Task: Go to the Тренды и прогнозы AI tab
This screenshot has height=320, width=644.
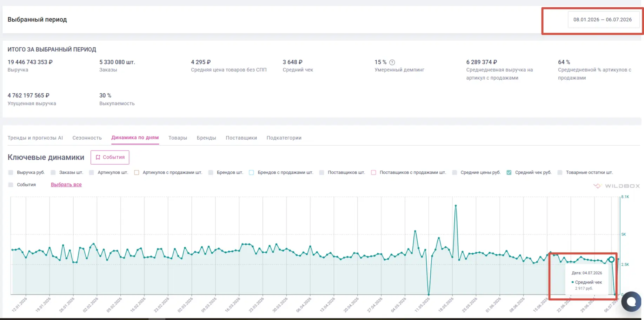Action: [x=35, y=138]
